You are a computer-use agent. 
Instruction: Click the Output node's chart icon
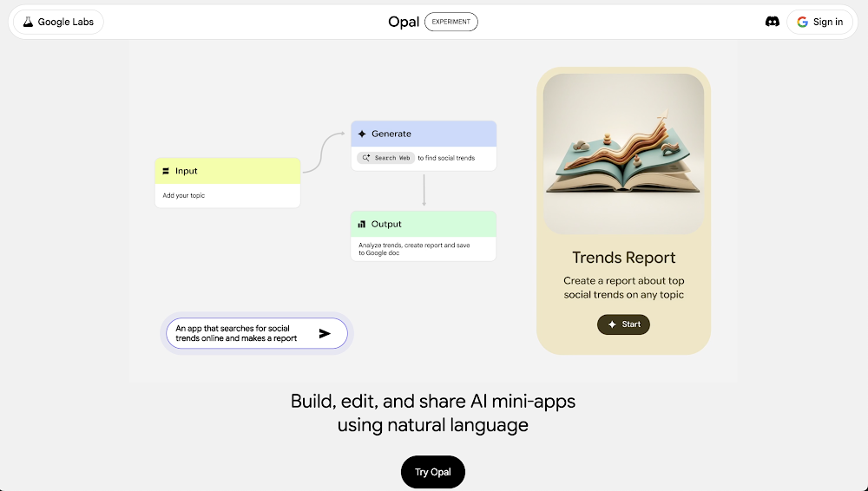coord(362,224)
